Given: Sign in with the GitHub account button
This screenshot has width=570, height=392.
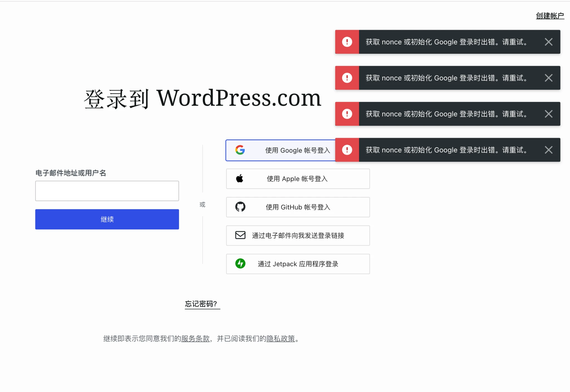Looking at the screenshot, I should pos(298,207).
